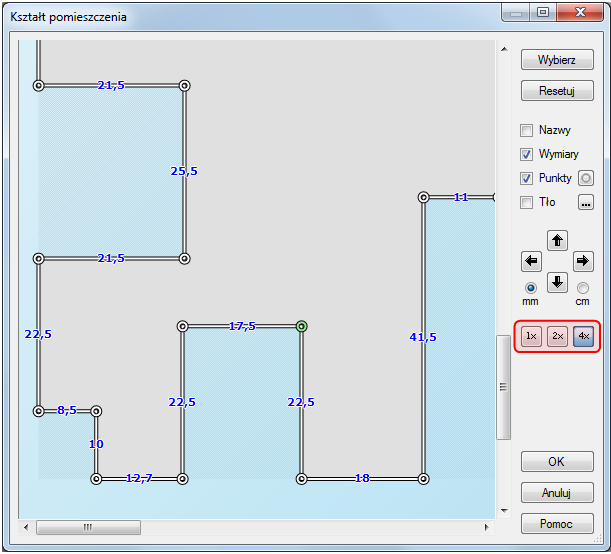Uncheck the Wymiary checkbox
The image size is (611, 554).
pos(527,155)
